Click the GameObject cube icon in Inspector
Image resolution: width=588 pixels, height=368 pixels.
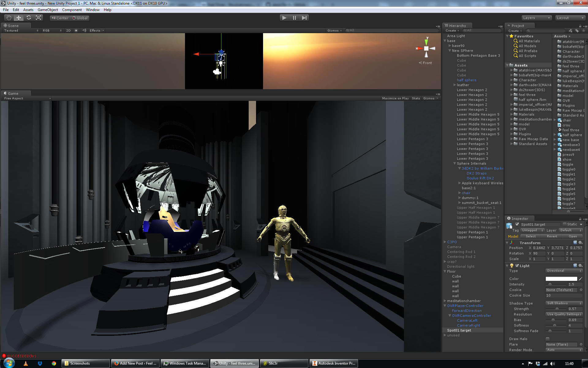[x=509, y=226]
